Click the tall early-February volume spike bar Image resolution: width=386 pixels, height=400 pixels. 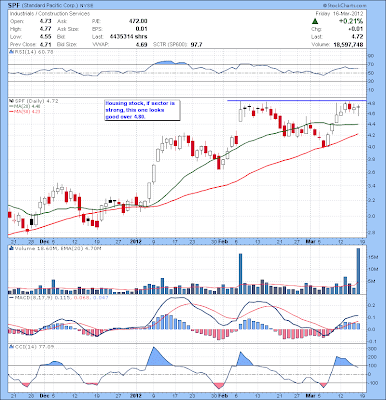(240, 274)
